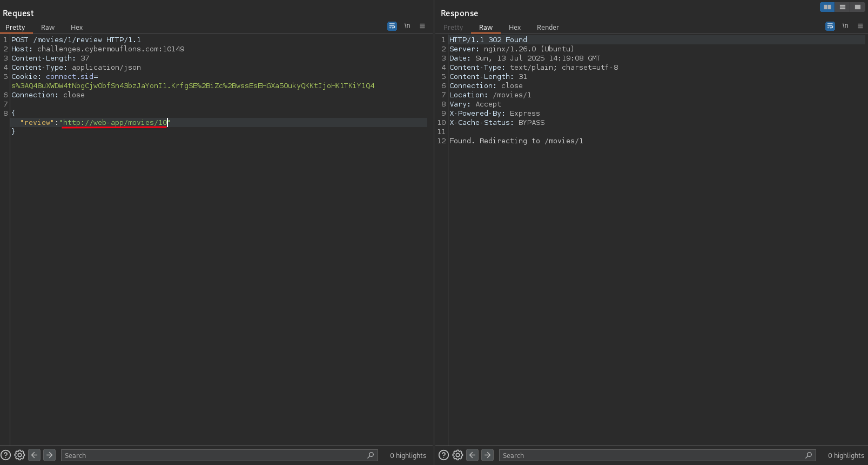Show non-printable characters in Response panel
This screenshot has height=465, width=868.
(845, 26)
